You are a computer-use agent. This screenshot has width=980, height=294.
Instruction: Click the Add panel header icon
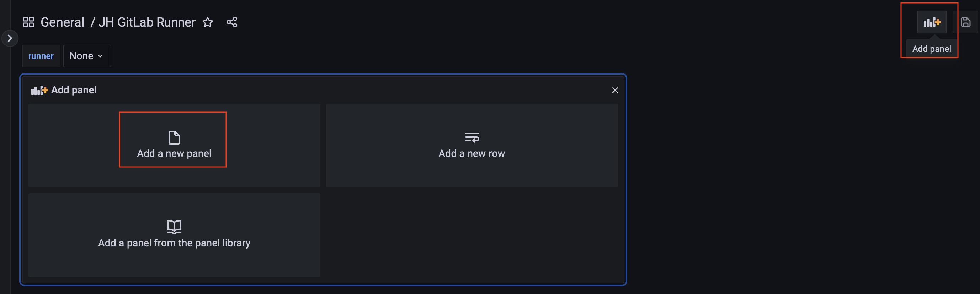[x=39, y=90]
